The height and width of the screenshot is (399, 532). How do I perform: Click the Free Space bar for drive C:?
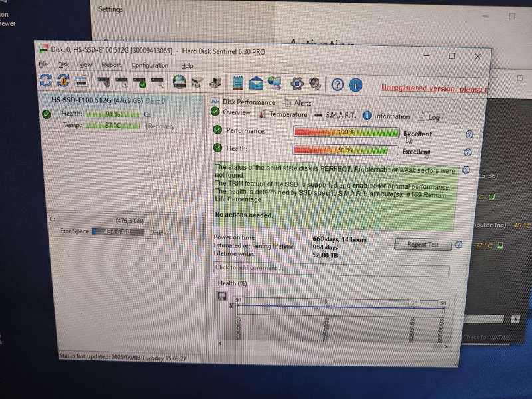coord(118,232)
